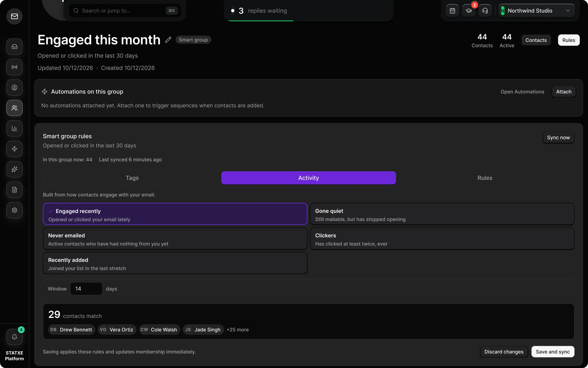Select the Gone quiet activity option

[442, 214]
